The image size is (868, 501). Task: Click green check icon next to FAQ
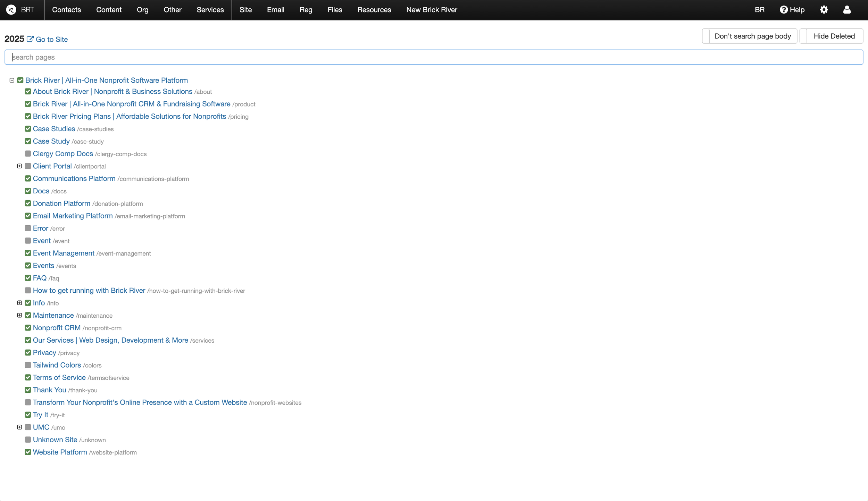click(28, 278)
